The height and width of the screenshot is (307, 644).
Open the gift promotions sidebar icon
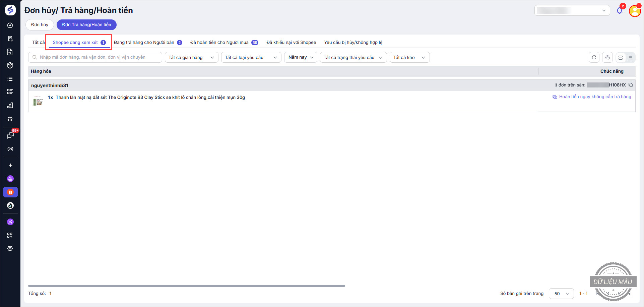10,119
